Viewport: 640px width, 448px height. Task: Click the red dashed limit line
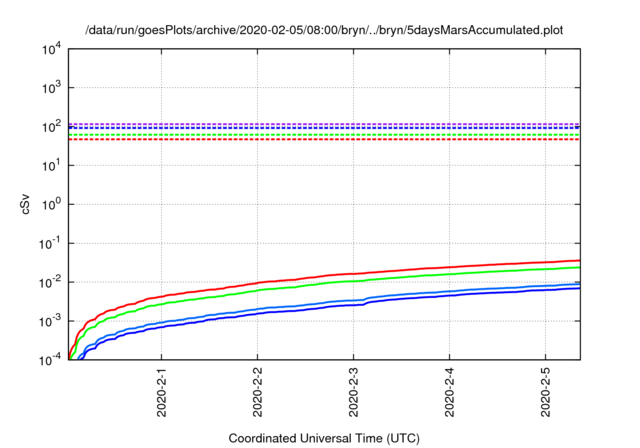click(x=324, y=140)
